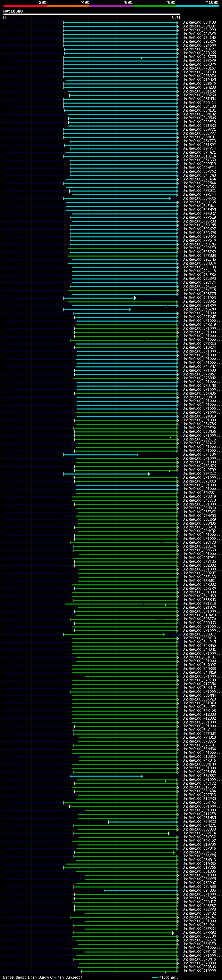Select hit label UniRef100_Q8H3I4
This screenshot has height=980, width=222.
199,263
